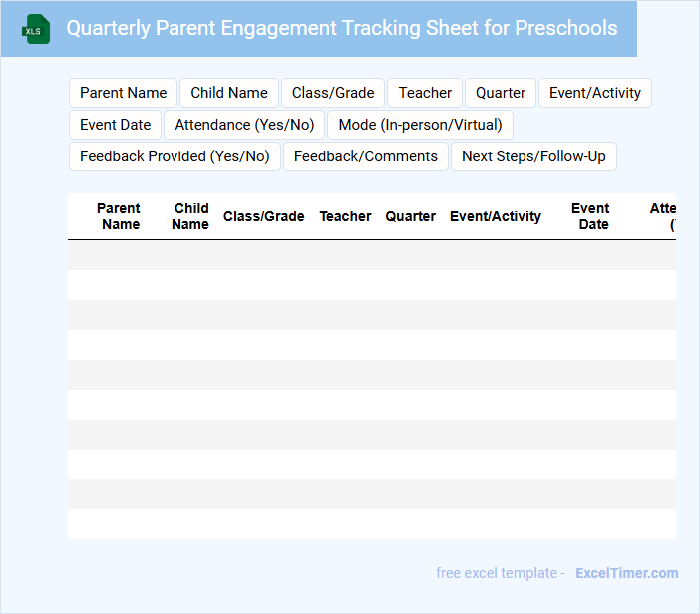Screen dimensions: 700x614
Task: Select the Event Date column header
Action: [591, 216]
